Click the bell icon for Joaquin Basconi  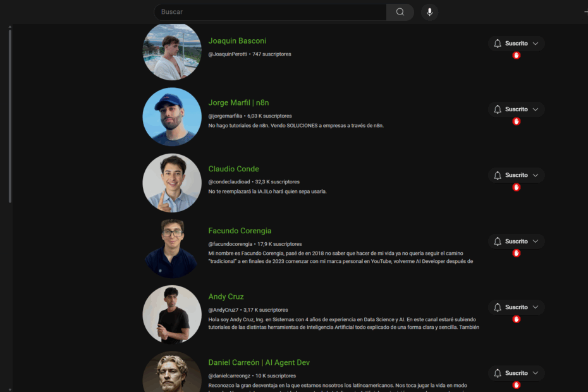click(x=497, y=44)
